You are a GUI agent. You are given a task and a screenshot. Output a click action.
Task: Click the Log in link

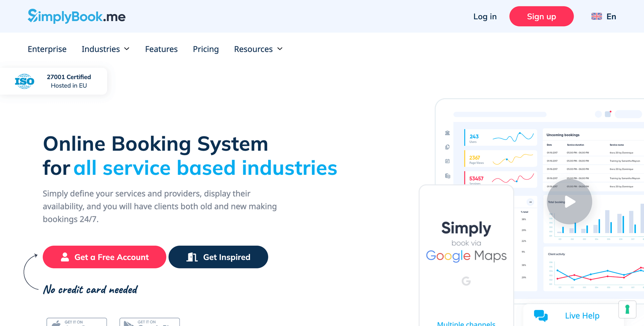click(485, 16)
